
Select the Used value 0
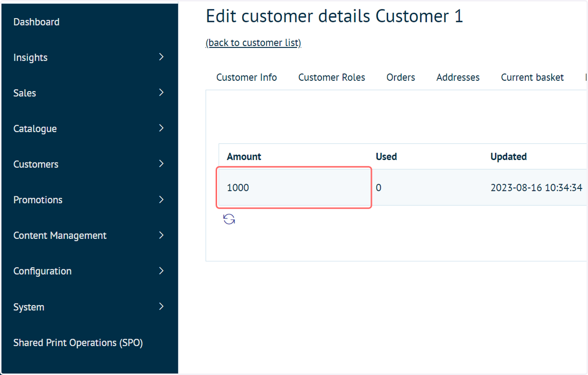coord(378,187)
